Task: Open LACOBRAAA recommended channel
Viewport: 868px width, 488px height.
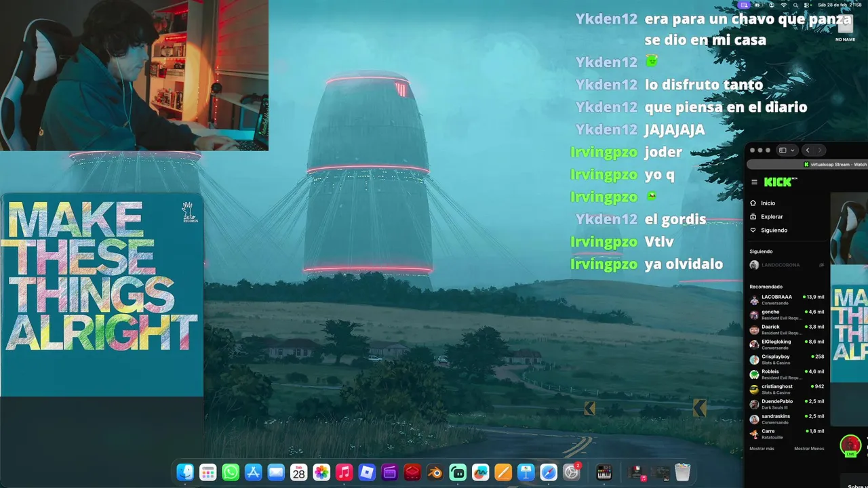Action: [787, 300]
